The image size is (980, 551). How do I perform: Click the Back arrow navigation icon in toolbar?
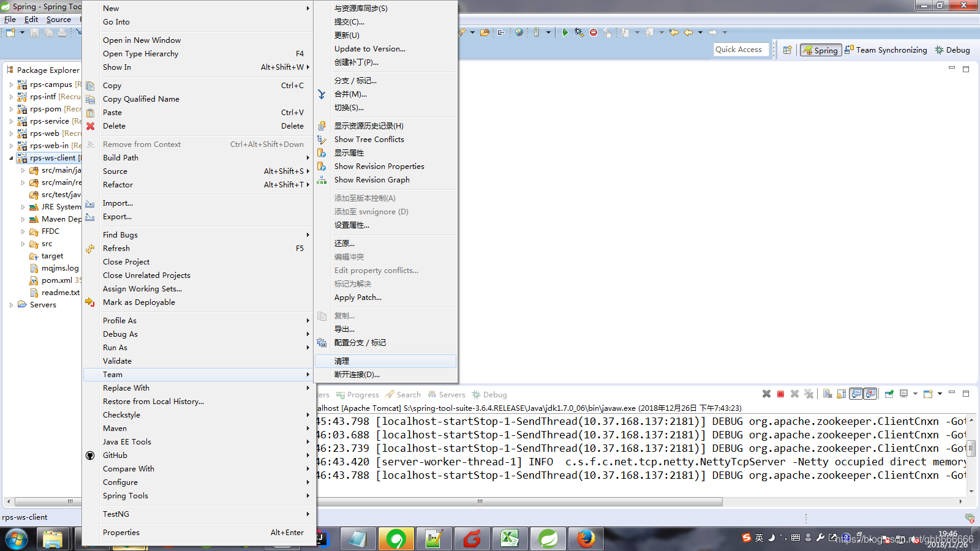coord(688,32)
